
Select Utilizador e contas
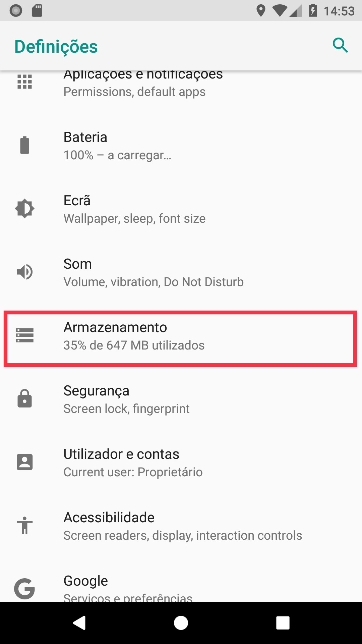coord(181,463)
